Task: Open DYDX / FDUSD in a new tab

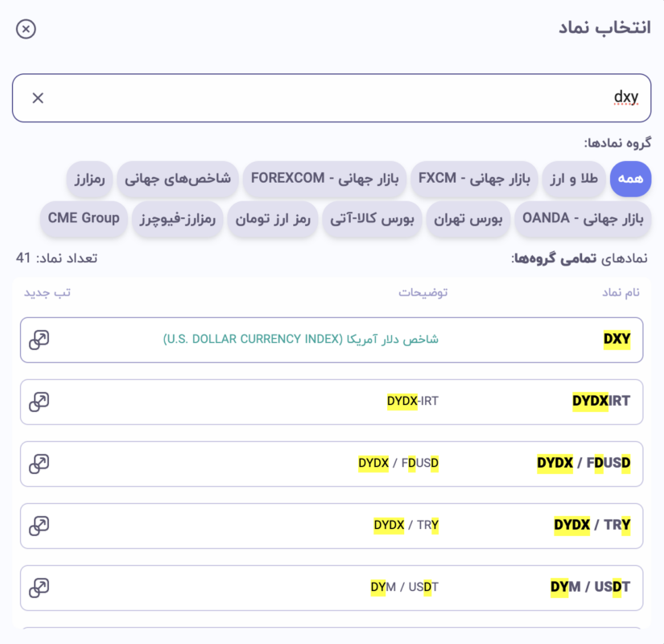Action: pyautogui.click(x=39, y=463)
